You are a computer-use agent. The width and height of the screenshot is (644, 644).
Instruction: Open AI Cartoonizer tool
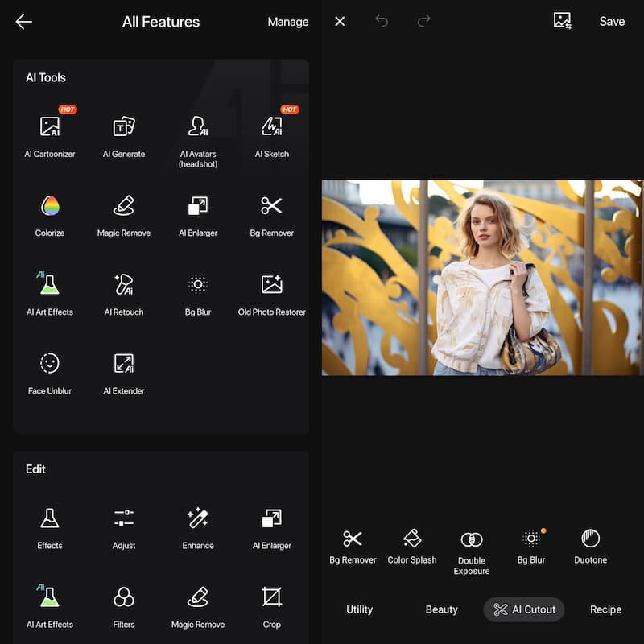point(50,137)
